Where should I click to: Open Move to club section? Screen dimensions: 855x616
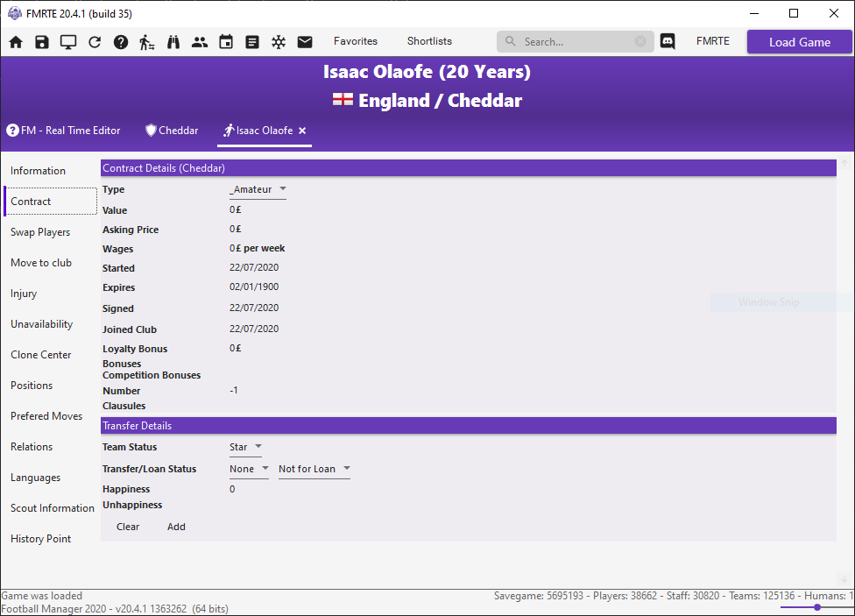41,263
